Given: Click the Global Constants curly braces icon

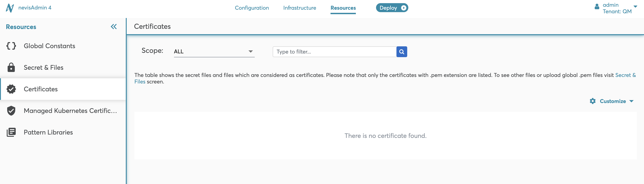Looking at the screenshot, I should pos(11,46).
